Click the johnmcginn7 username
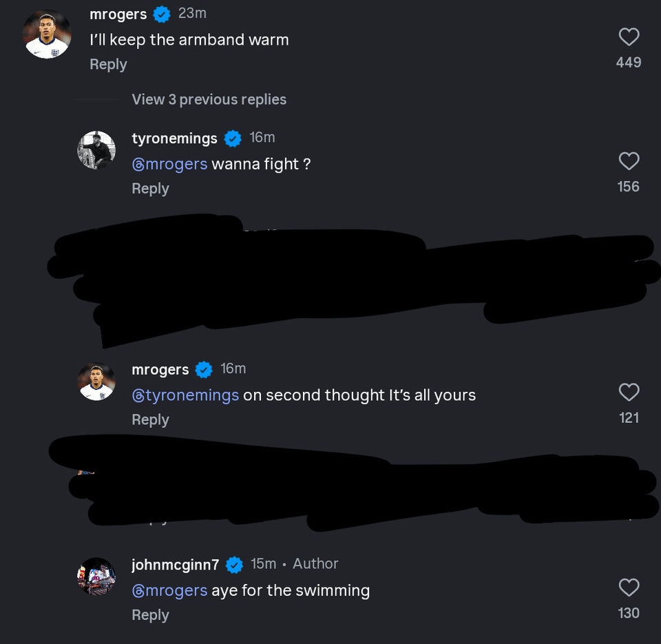 click(175, 565)
